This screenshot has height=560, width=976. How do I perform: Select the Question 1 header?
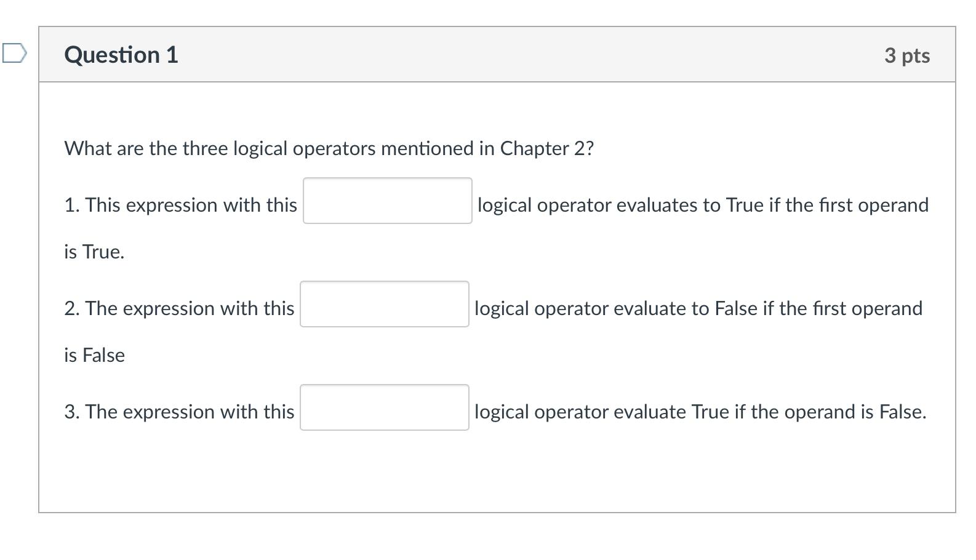coord(121,55)
